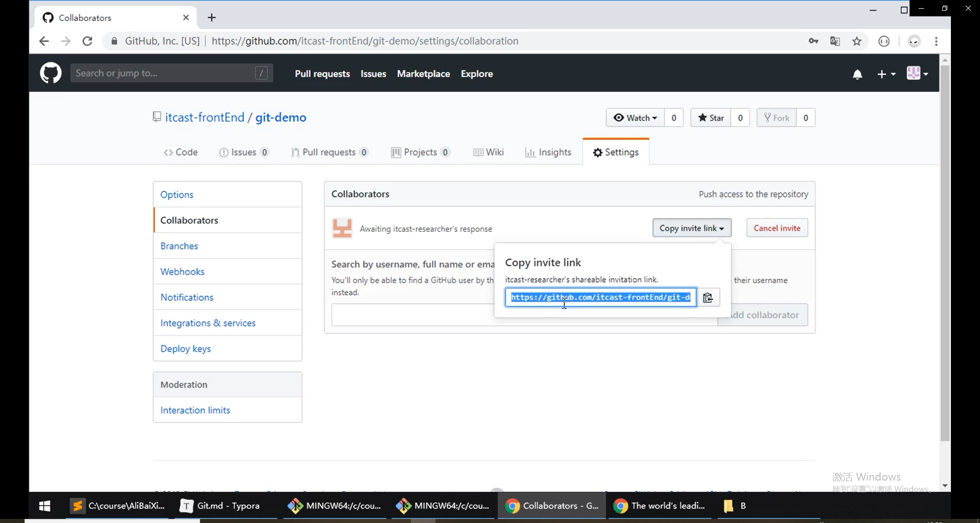Image resolution: width=980 pixels, height=523 pixels.
Task: Reload the current page
Action: pos(87,41)
